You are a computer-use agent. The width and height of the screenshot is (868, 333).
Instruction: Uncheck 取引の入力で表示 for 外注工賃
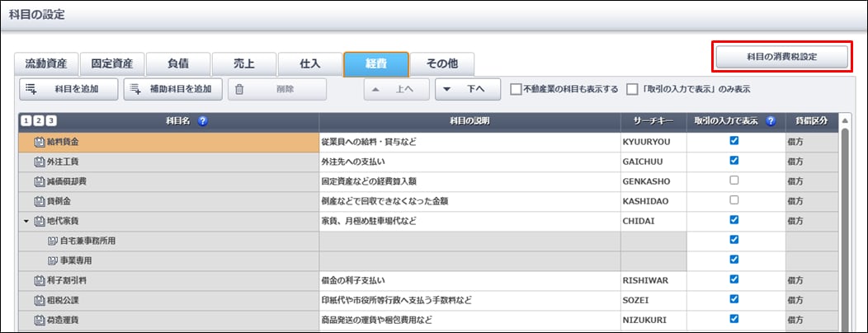(x=734, y=161)
